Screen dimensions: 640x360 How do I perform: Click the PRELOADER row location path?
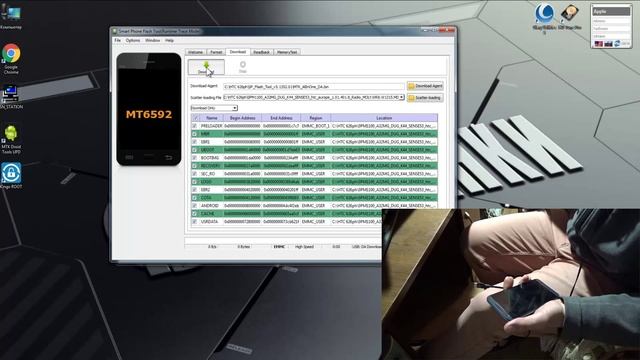384,126
